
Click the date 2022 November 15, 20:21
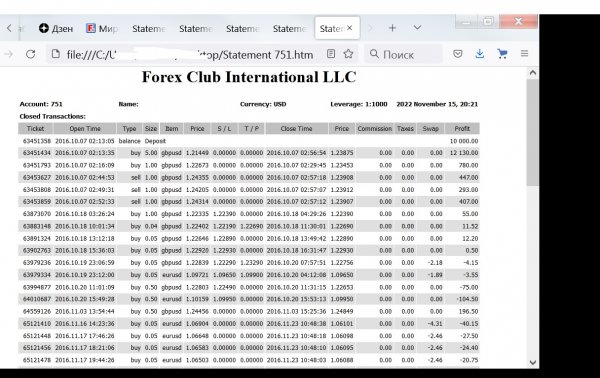(x=437, y=104)
